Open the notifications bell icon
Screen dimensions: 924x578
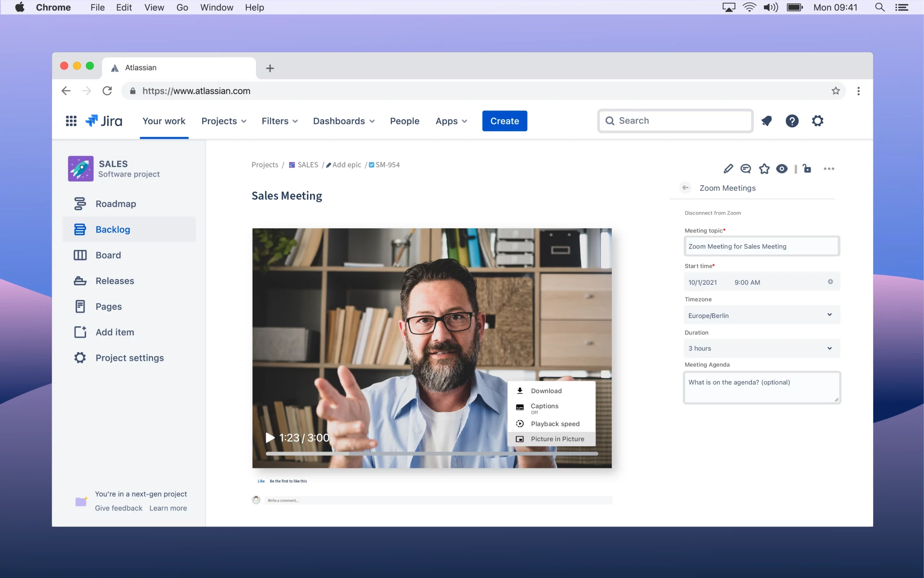tap(767, 121)
